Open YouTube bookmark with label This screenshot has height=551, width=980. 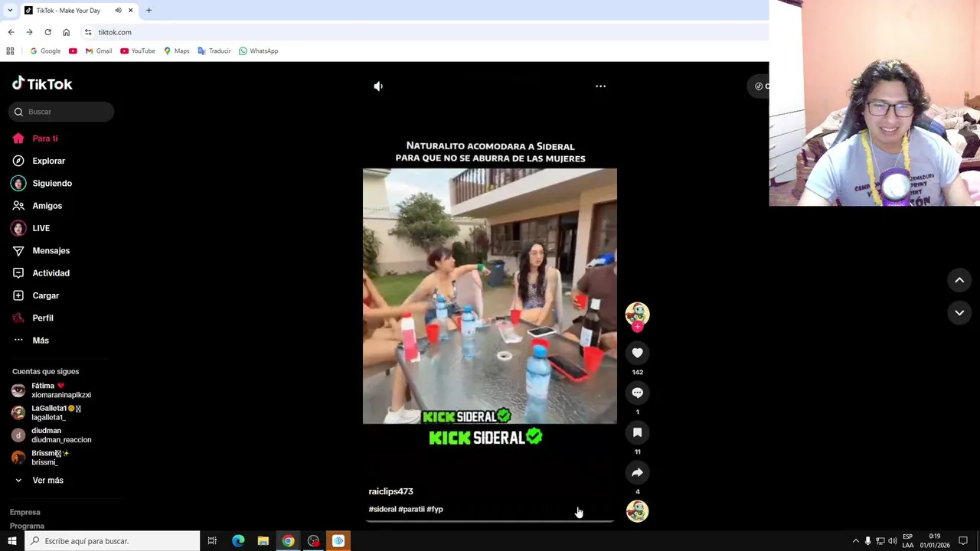point(138,51)
